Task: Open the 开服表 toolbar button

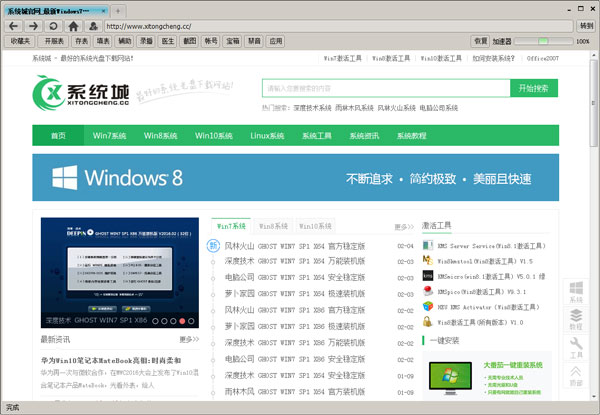Action: (x=54, y=41)
